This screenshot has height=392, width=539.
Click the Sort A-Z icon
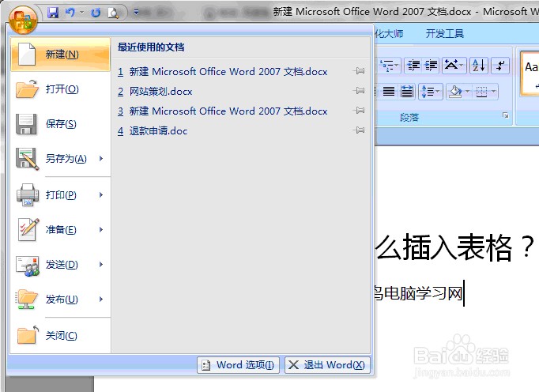coord(479,65)
